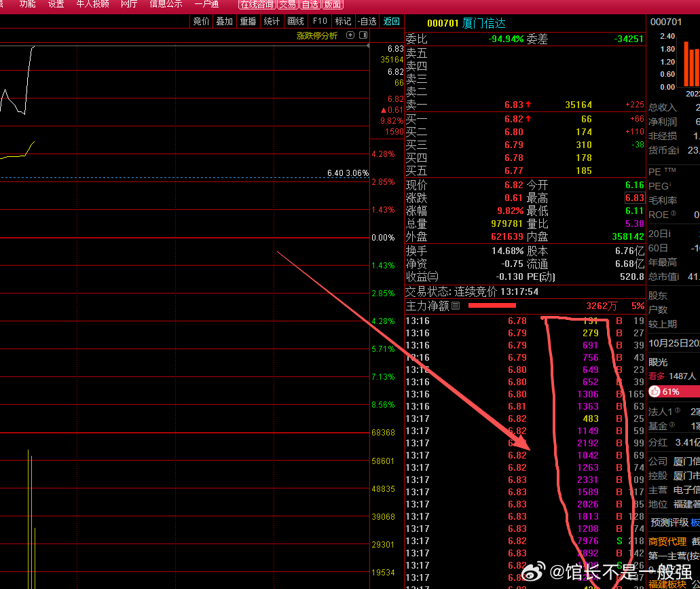Click the stock code 000701 in the quote header

(x=443, y=23)
